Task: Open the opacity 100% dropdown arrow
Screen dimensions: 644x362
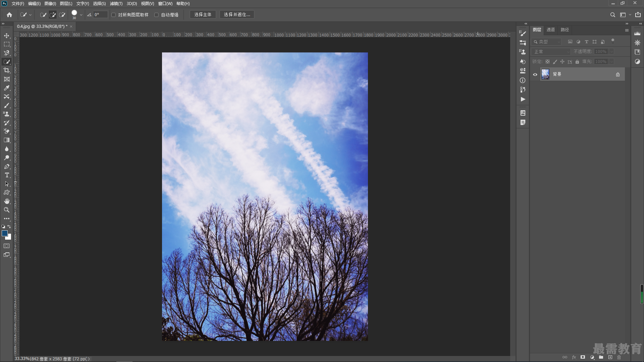Action: 611,52
